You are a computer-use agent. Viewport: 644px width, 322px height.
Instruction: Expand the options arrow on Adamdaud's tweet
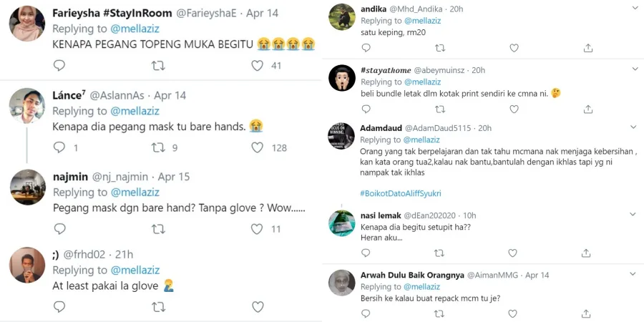(x=635, y=127)
